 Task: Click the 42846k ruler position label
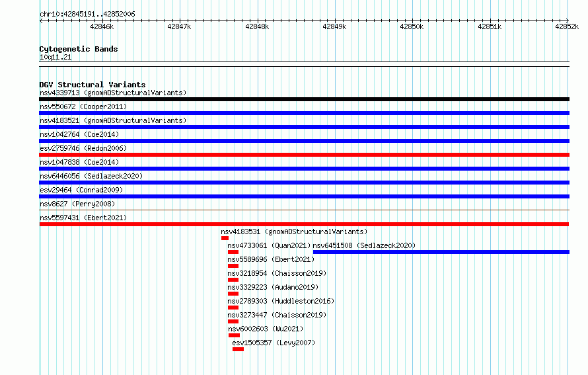102,26
